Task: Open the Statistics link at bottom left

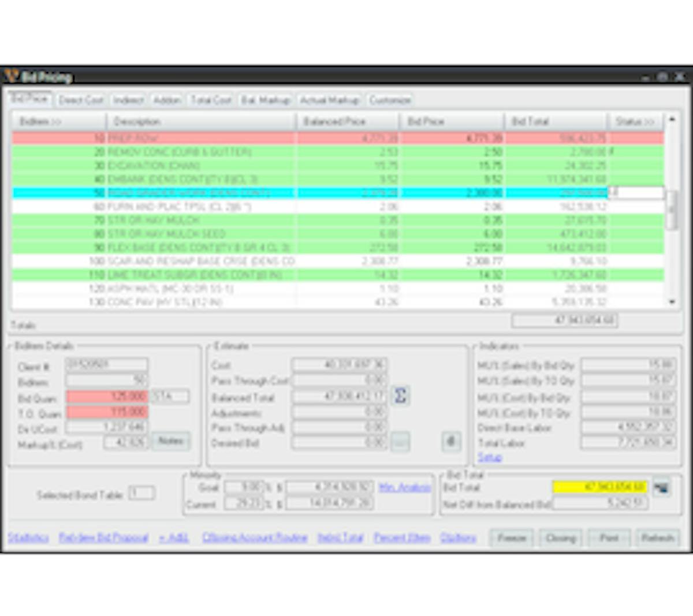Action: tap(28, 538)
